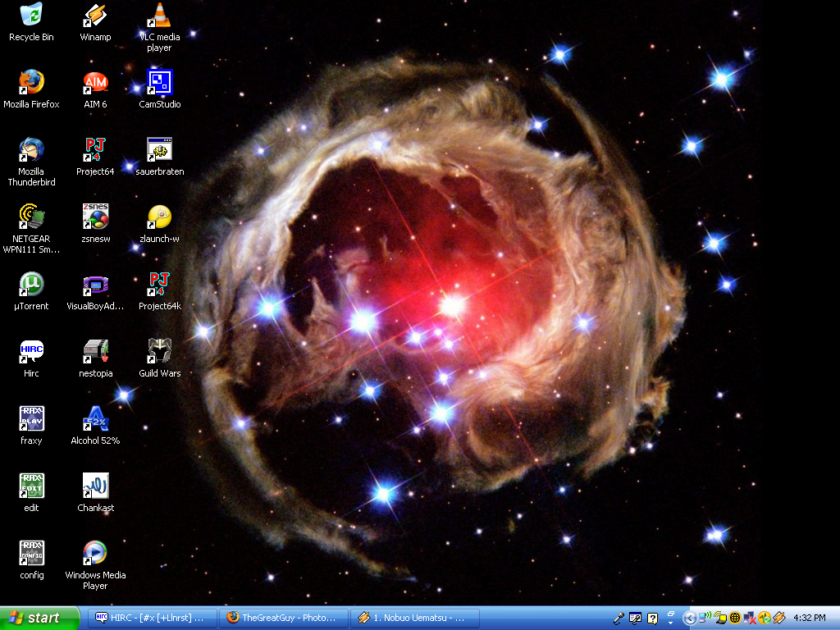This screenshot has height=630, width=840.
Task: Click the language bar microphone icon
Action: [x=619, y=618]
